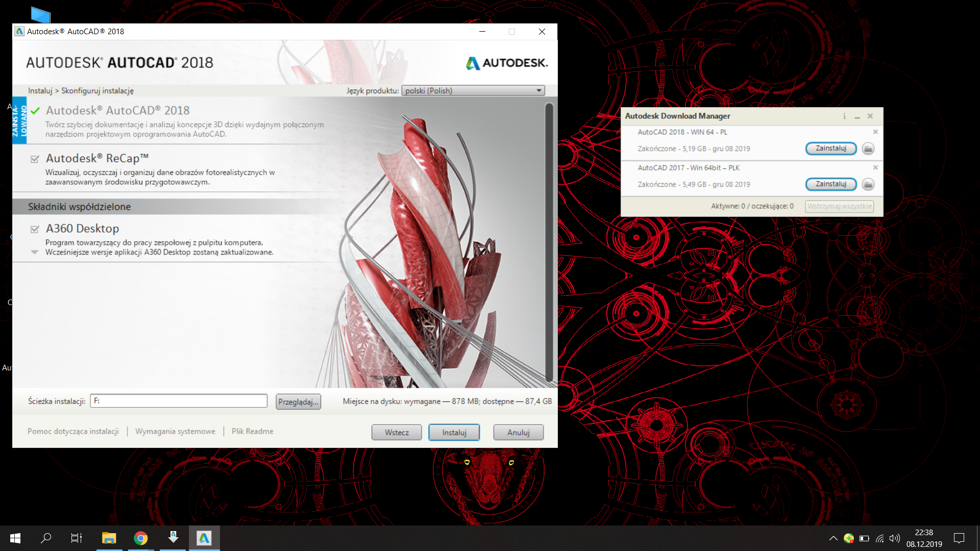980x551 pixels.
Task: Open folder for AutoCAD 2017 download
Action: coord(868,184)
